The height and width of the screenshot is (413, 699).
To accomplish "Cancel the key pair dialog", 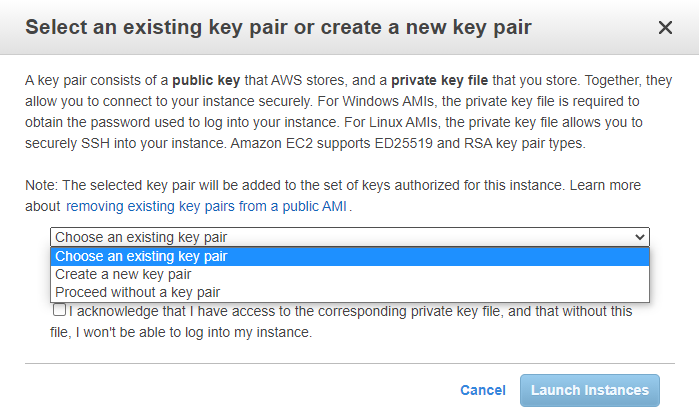I will click(x=483, y=390).
